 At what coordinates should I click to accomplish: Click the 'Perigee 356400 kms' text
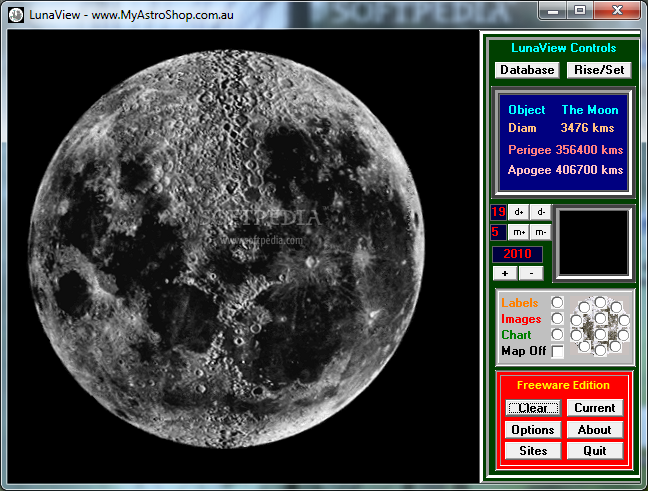point(565,150)
